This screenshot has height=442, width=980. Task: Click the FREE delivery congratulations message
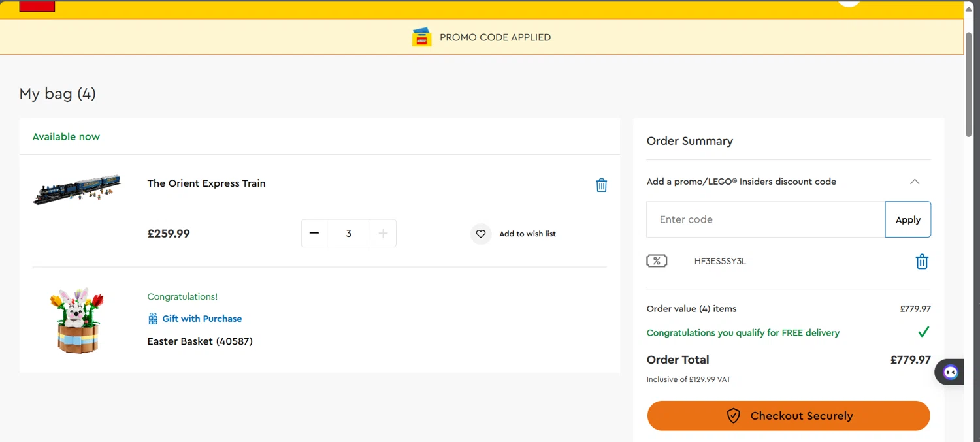[x=743, y=333]
